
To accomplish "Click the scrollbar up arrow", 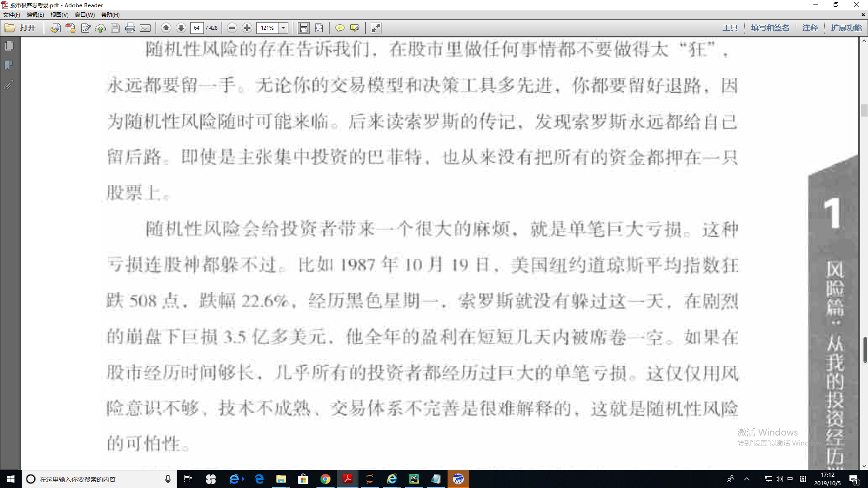I will pyautogui.click(x=864, y=41).
